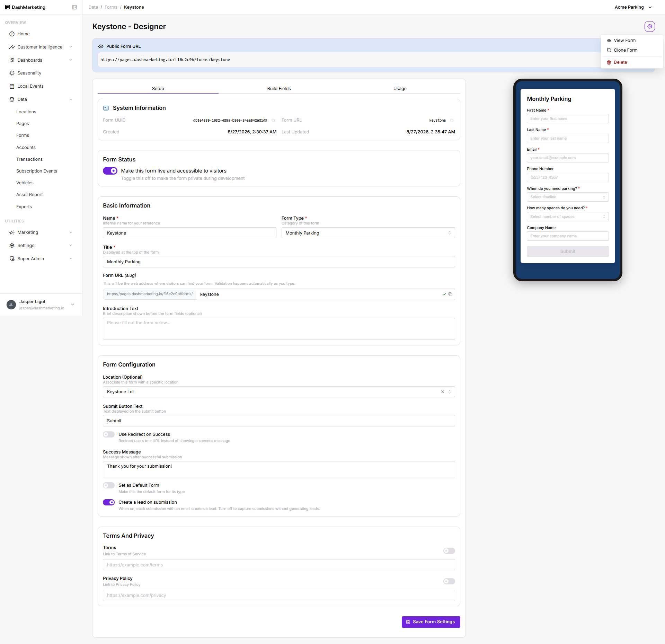Switch to the Build Fields tab
The image size is (665, 644).
coord(279,89)
